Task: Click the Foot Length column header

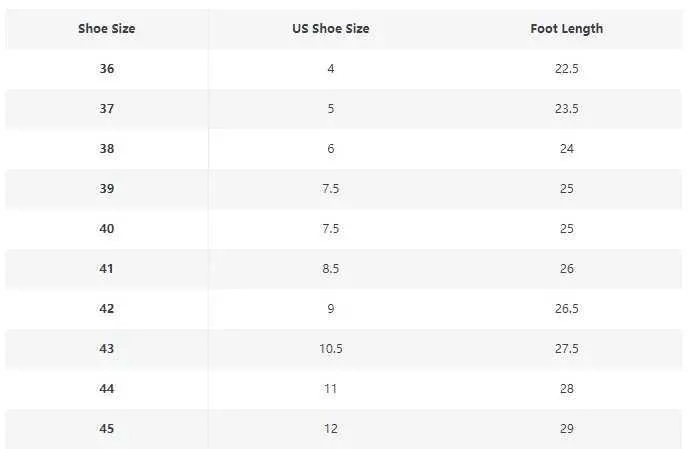Action: click(x=566, y=29)
